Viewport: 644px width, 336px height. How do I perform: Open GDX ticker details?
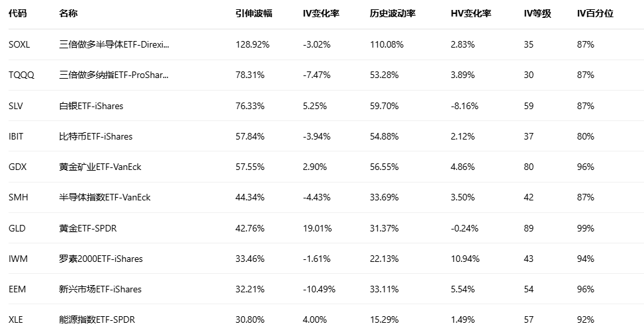click(17, 167)
